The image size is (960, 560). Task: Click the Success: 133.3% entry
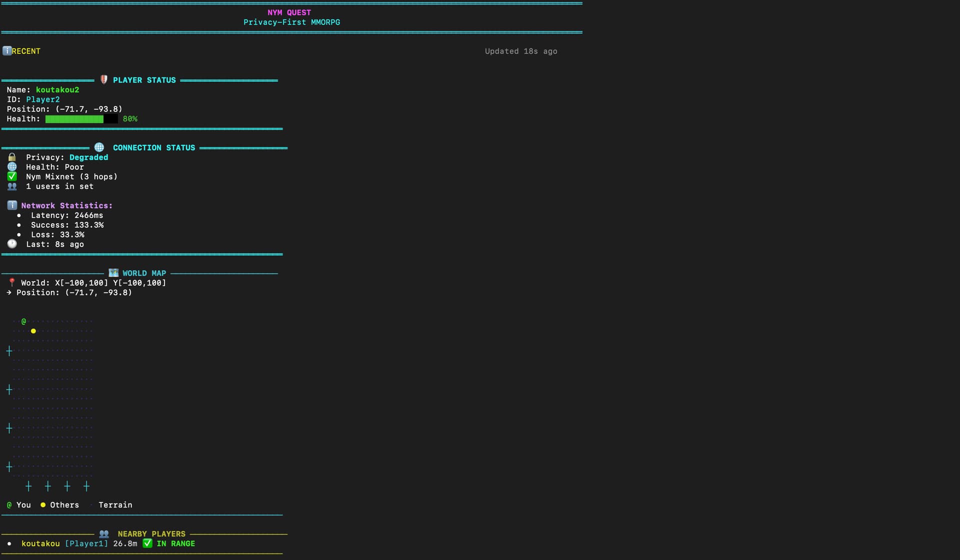click(x=67, y=225)
